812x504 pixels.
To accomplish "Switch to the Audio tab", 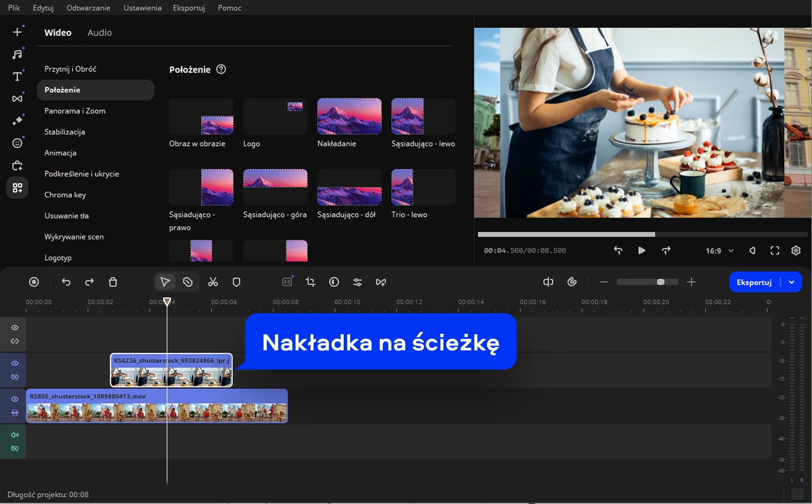I will tap(99, 33).
